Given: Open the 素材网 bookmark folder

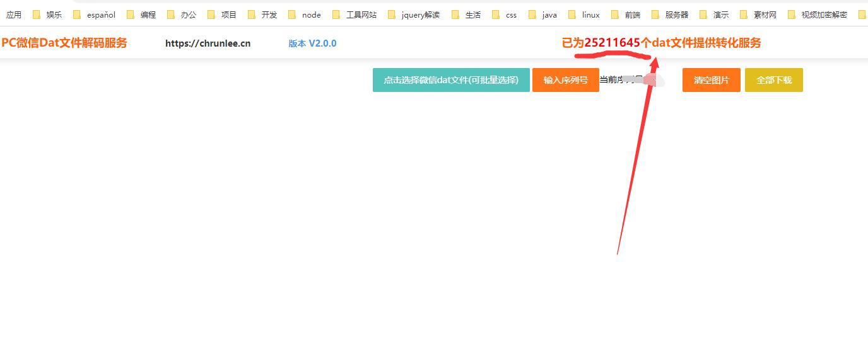Looking at the screenshot, I should (x=758, y=14).
